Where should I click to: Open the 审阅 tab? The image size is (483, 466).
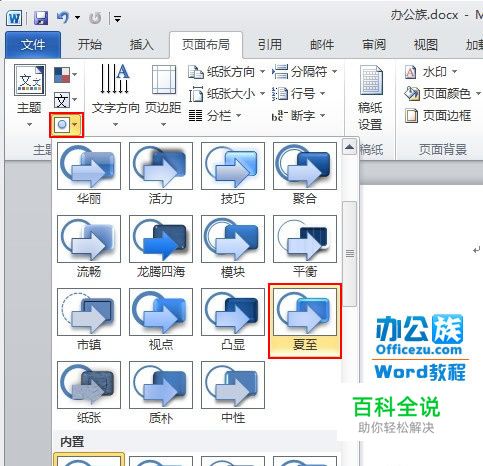coord(374,45)
